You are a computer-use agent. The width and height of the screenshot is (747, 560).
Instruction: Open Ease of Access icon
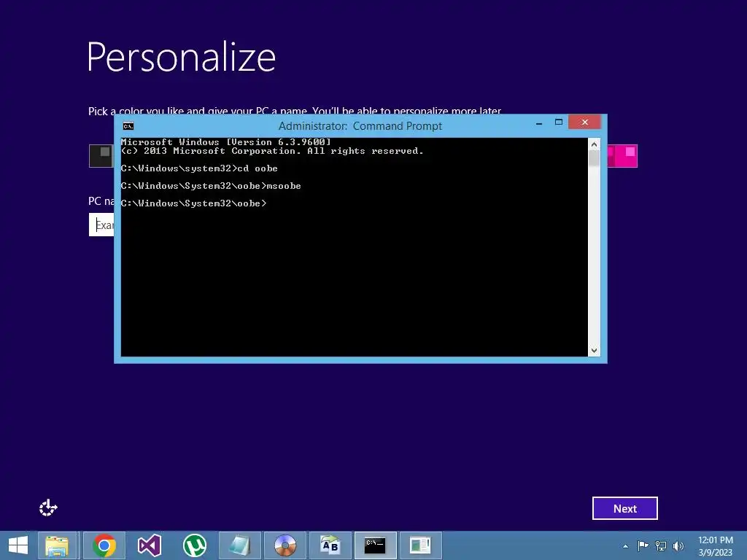pos(48,507)
